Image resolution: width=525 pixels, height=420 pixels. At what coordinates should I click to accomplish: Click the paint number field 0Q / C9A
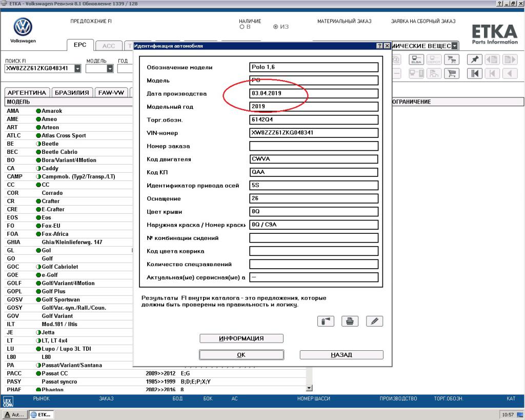coord(314,225)
